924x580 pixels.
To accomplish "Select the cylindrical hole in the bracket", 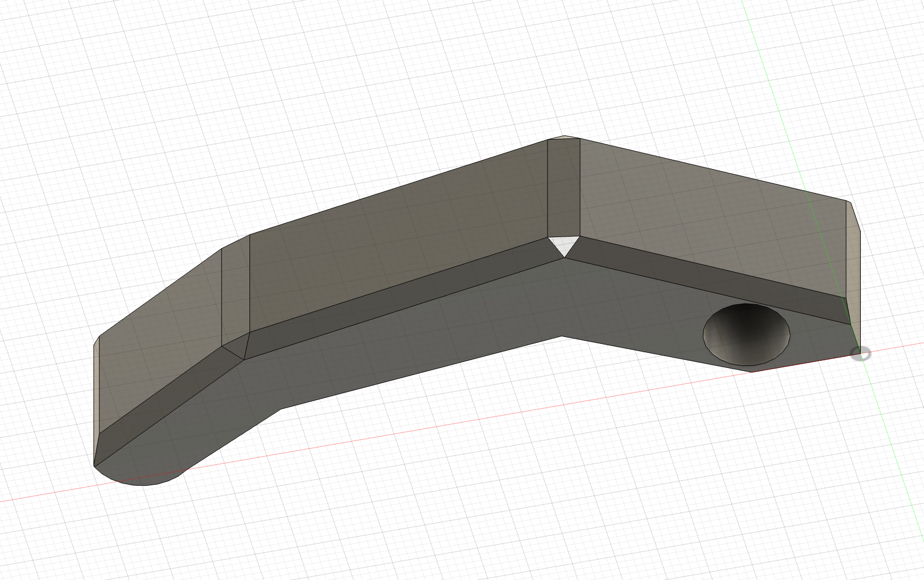I will coord(746,334).
